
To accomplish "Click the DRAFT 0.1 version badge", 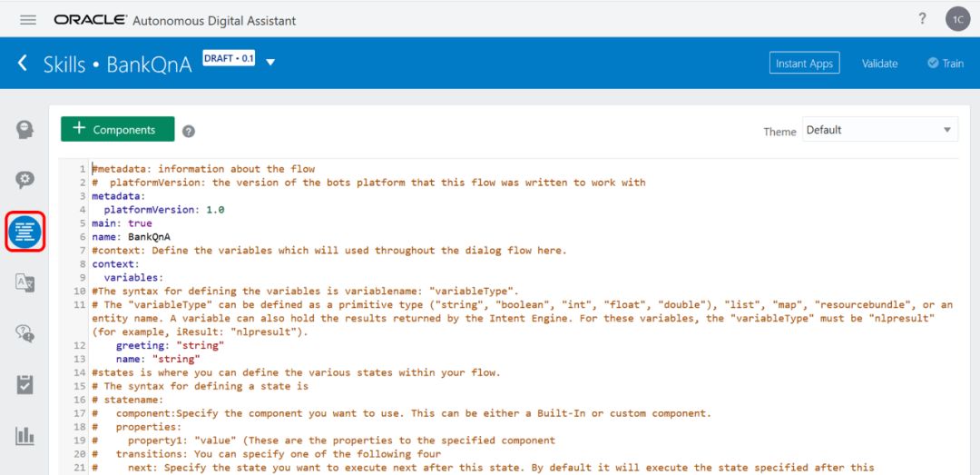I will pos(229,58).
